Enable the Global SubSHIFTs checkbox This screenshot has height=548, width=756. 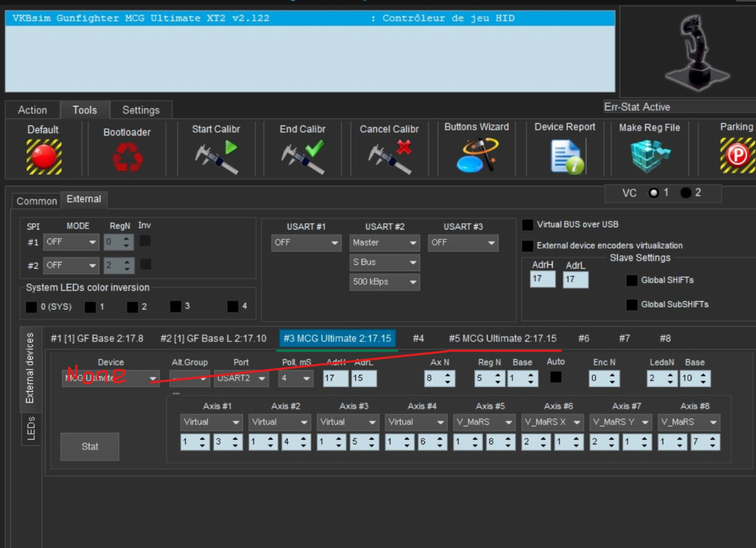632,304
